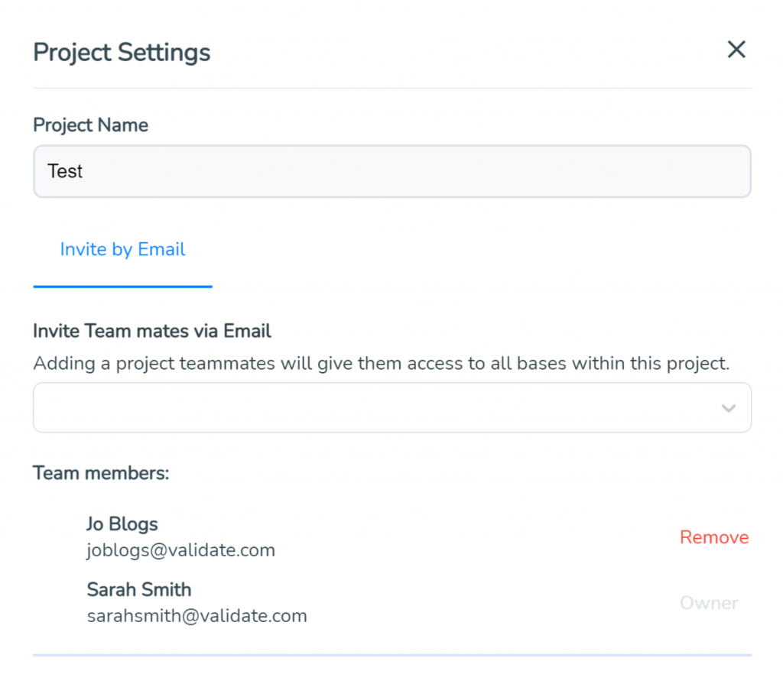Screen dimensions: 783x700
Task: Close the Project Settings dialog
Action: pos(736,49)
